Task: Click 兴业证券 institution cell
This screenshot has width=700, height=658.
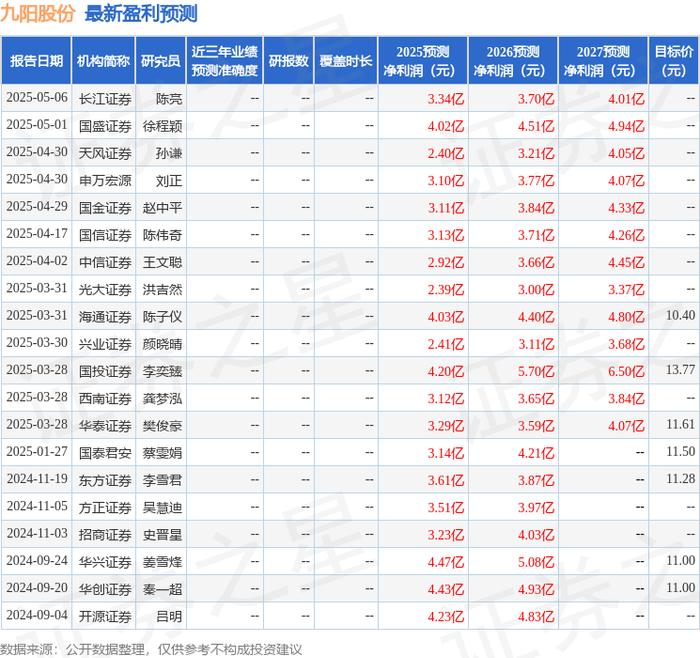Action: tap(105, 344)
